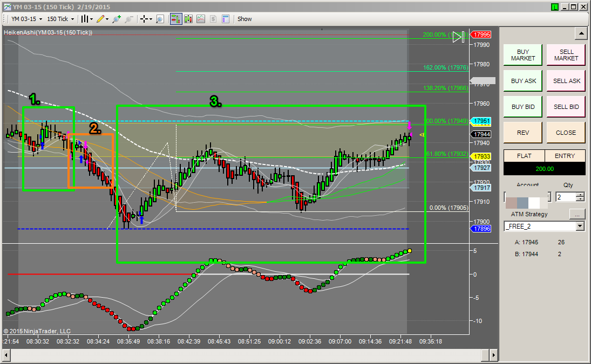Click the yellow 17933 price marker
591x364 pixels.
point(481,156)
